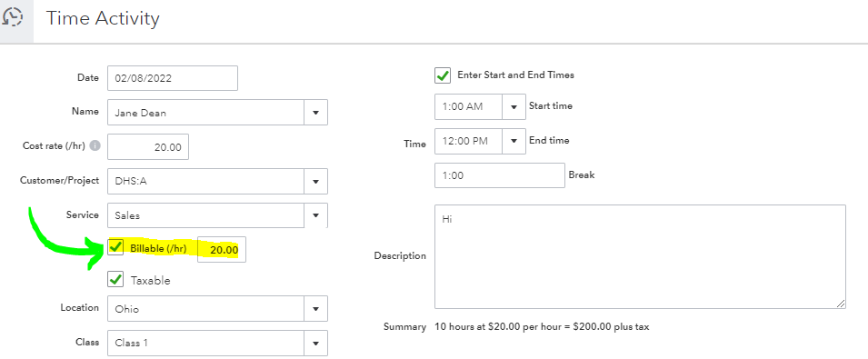This screenshot has width=868, height=359.
Task: Click the 'Taxable' label text
Action: (x=151, y=281)
